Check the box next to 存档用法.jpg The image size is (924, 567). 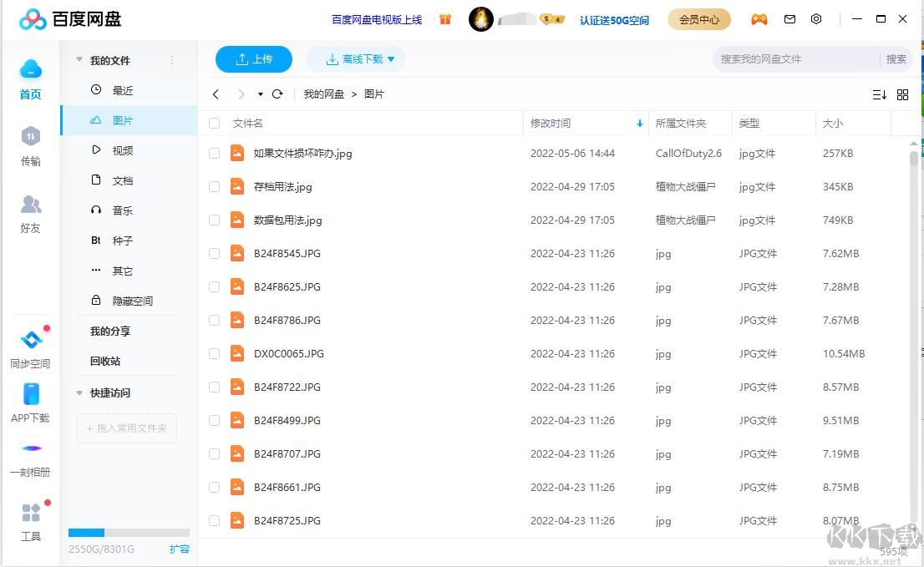click(215, 186)
